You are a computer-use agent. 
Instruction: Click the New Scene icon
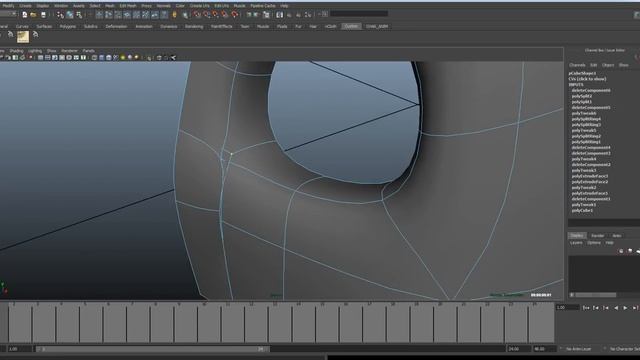tap(24, 15)
